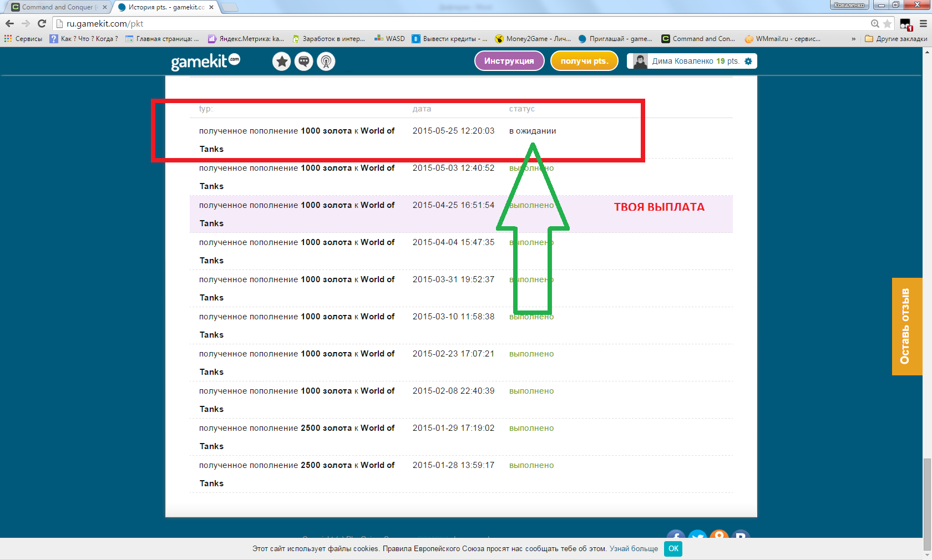Follow the Узнай больше cookie link

634,548
